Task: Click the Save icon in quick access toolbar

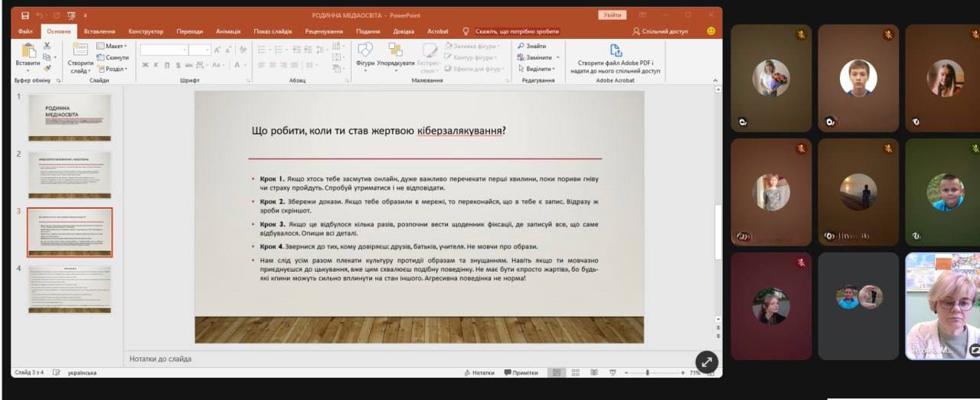Action: 25,15
